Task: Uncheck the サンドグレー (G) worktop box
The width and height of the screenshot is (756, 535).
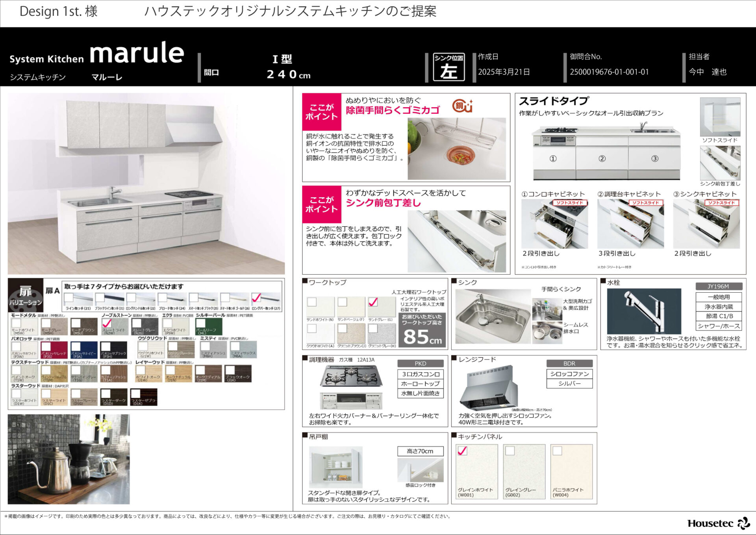Action: [373, 302]
